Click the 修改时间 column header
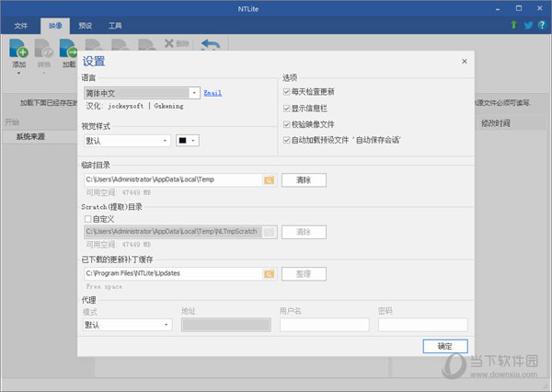The width and height of the screenshot is (552, 392). 496,123
